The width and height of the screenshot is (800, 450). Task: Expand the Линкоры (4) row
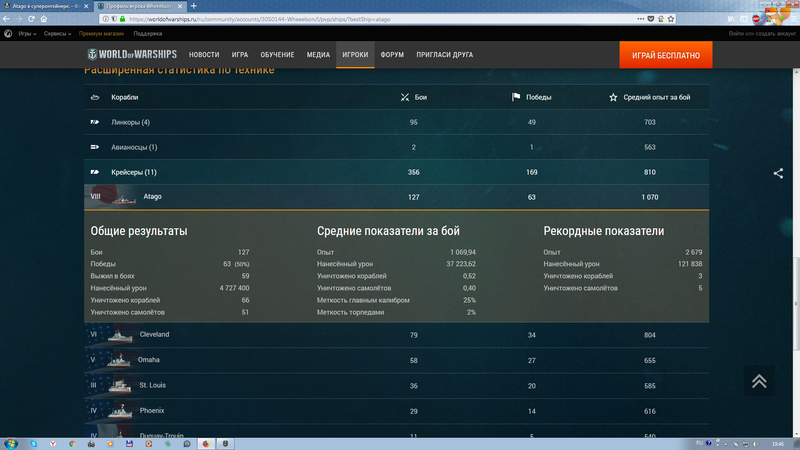click(396, 122)
